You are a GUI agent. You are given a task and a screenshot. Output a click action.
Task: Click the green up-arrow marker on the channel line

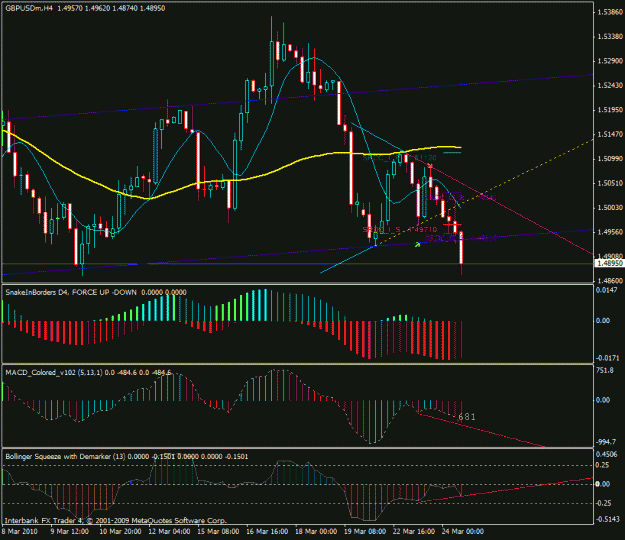click(417, 244)
